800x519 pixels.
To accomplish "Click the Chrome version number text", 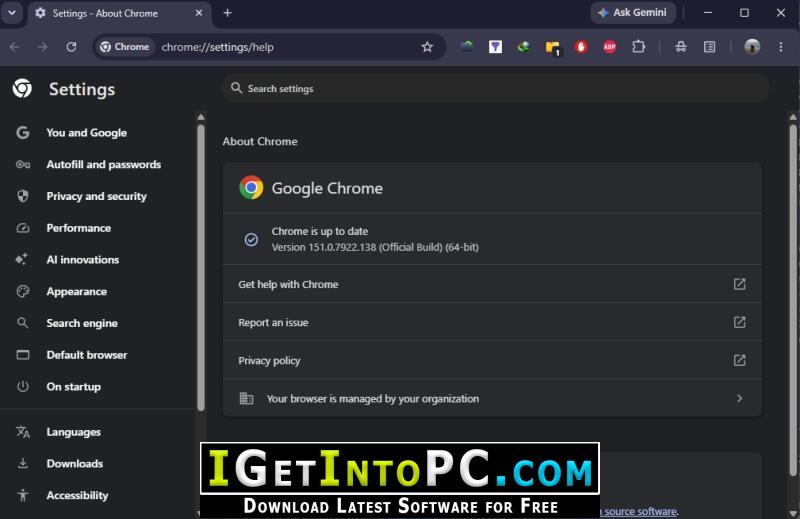I will (375, 247).
